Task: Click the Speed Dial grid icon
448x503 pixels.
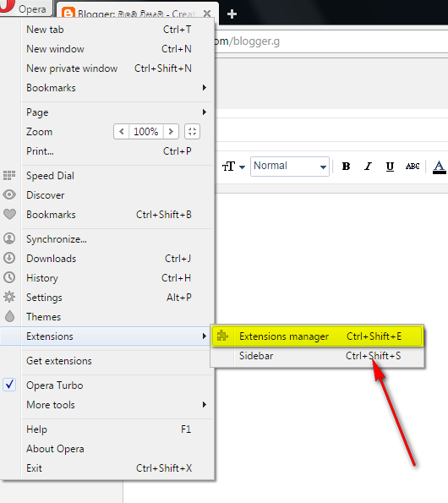Action: pos(9,175)
